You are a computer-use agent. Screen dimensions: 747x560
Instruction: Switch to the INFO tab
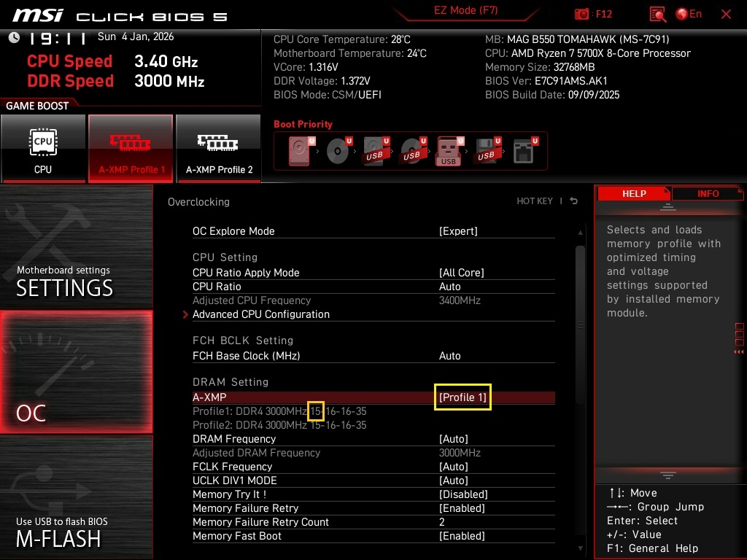click(x=708, y=194)
